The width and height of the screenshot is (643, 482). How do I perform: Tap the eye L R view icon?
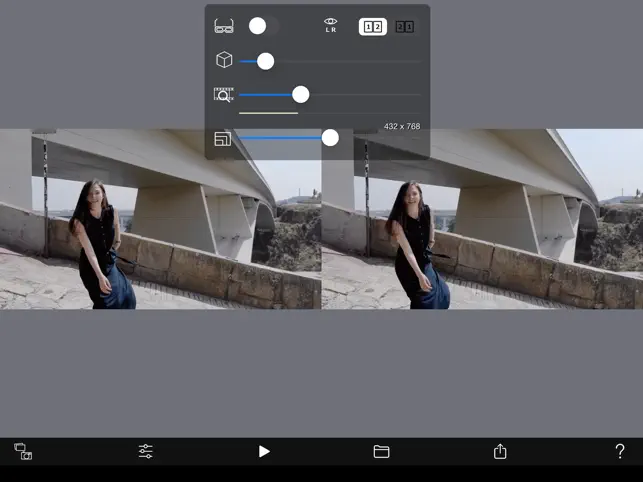click(331, 25)
